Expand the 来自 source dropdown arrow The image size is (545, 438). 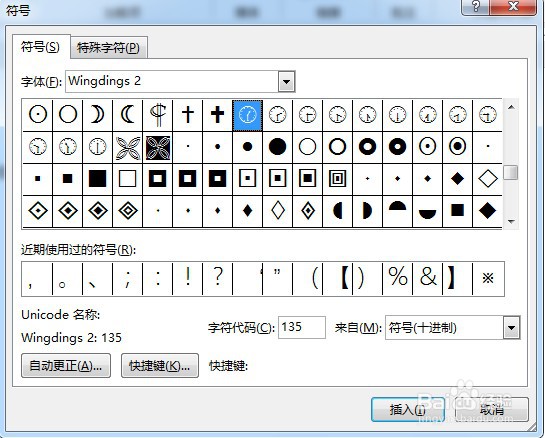click(511, 327)
